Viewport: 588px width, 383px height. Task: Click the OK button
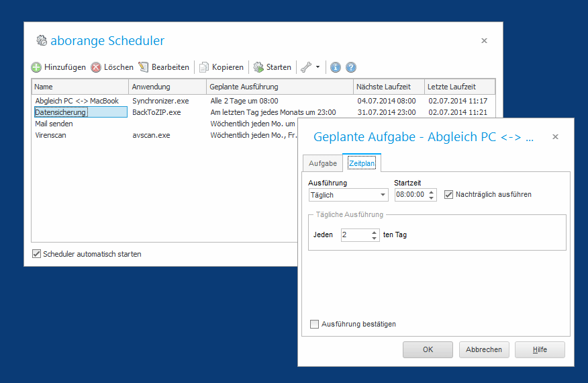(x=428, y=349)
